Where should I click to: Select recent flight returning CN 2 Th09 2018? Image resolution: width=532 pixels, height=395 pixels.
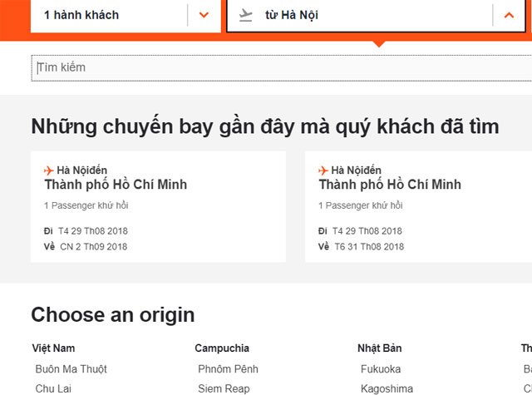158,208
